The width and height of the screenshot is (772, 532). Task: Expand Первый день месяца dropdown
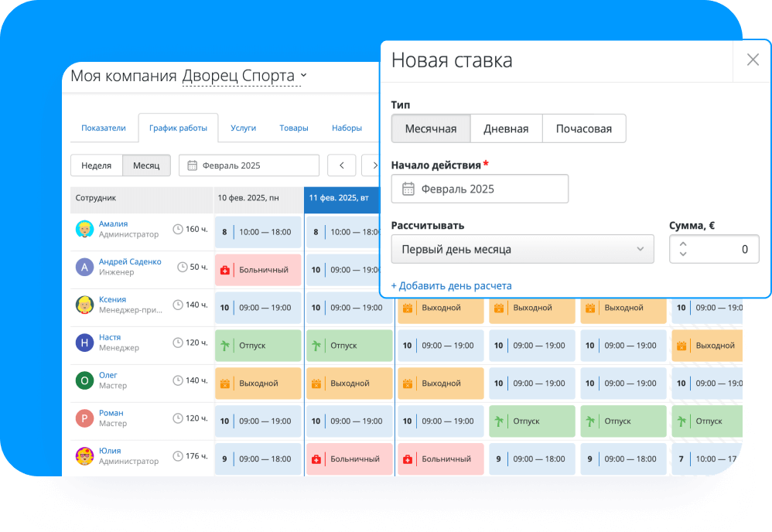522,249
